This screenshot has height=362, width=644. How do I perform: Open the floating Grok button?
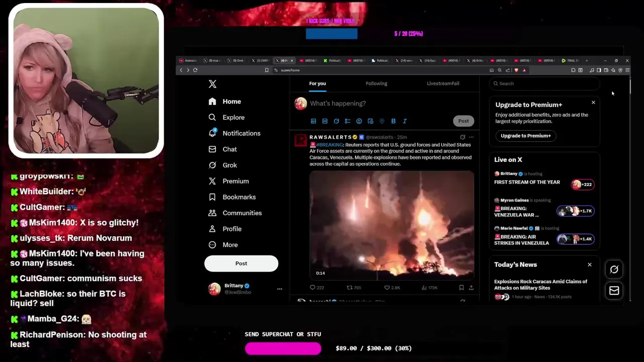point(614,269)
